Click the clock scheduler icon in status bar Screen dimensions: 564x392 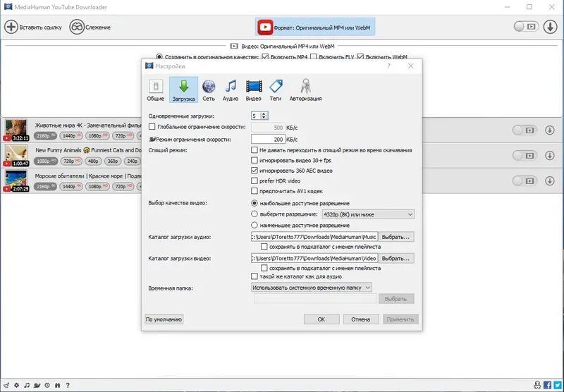(47, 385)
